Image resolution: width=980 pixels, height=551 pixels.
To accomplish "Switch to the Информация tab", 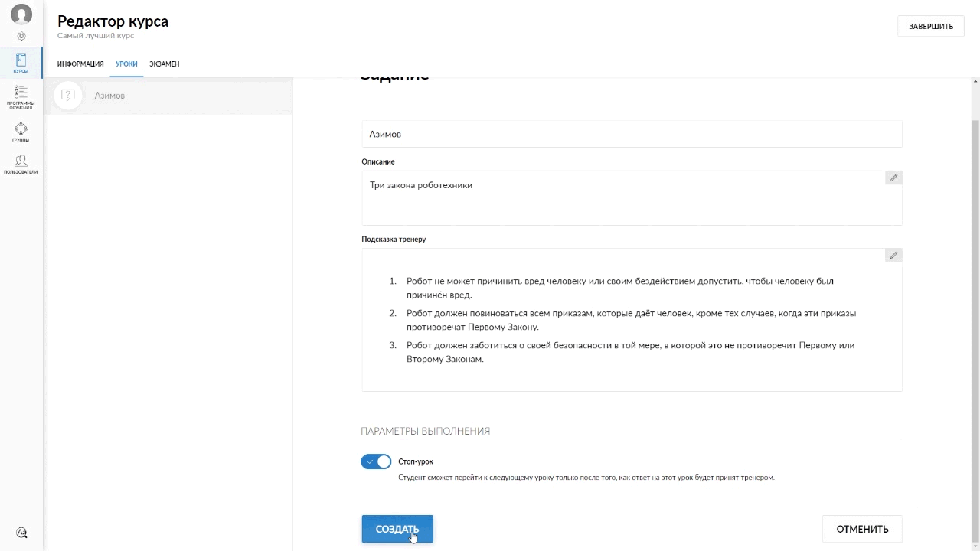I will [x=80, y=64].
